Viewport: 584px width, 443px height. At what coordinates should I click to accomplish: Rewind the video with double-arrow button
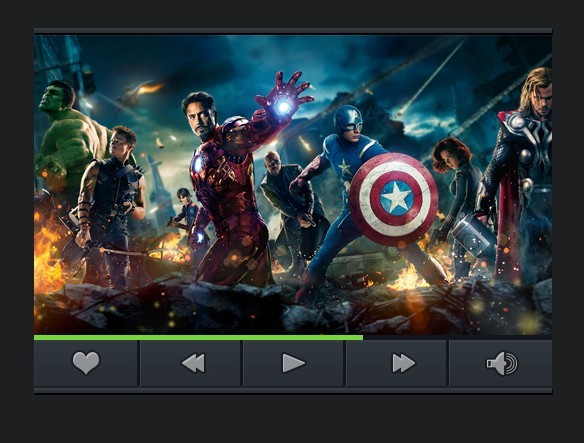pyautogui.click(x=193, y=363)
